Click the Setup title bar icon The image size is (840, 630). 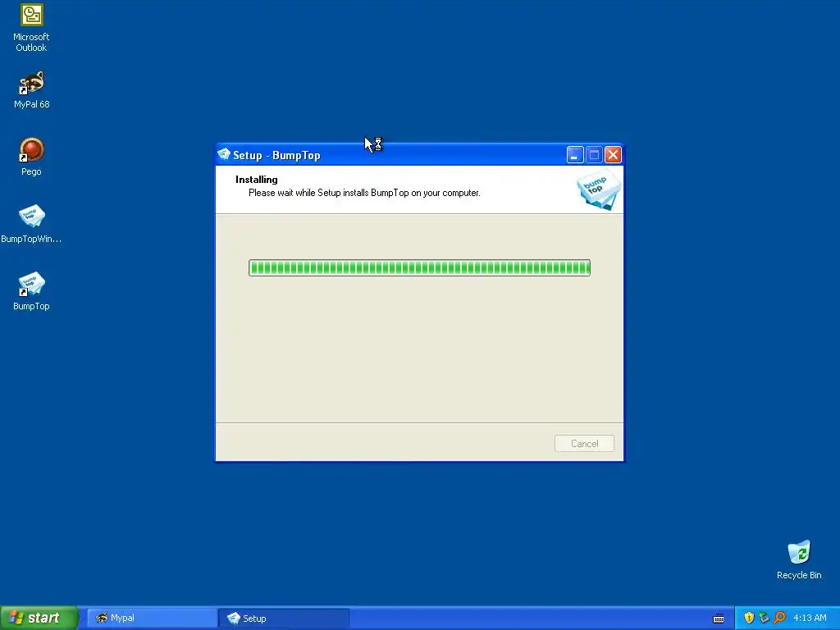pos(224,155)
